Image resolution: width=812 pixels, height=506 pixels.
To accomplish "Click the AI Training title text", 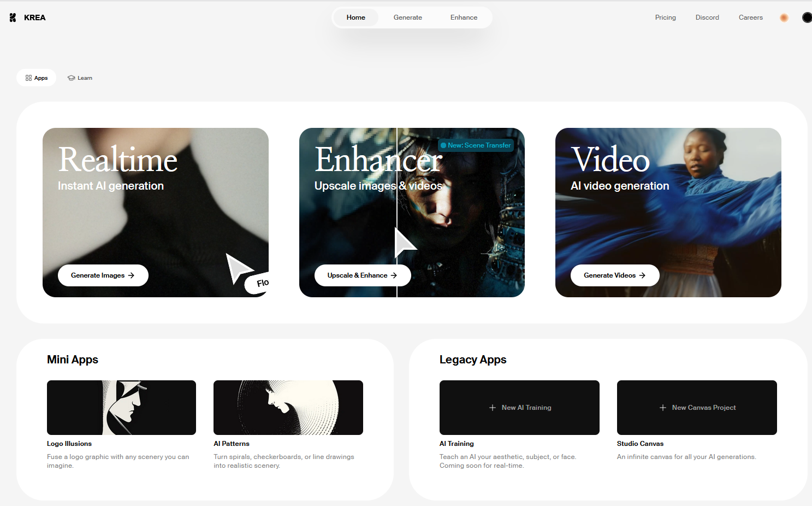I will pyautogui.click(x=457, y=444).
